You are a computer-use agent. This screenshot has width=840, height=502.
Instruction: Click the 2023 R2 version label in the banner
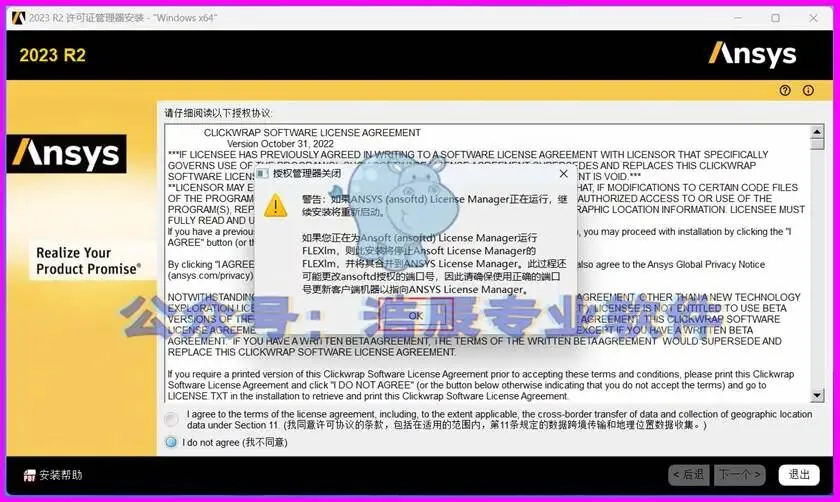[x=52, y=55]
